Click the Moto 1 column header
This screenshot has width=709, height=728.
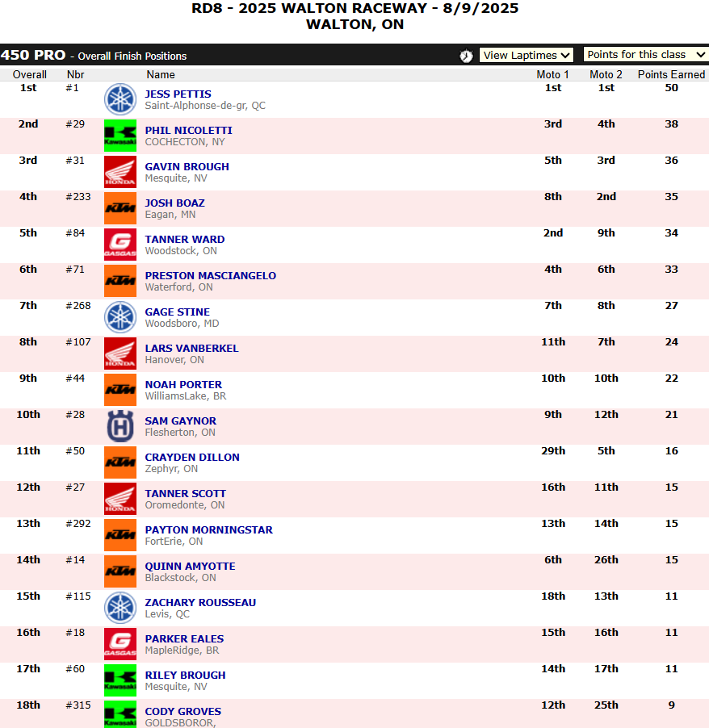click(553, 75)
